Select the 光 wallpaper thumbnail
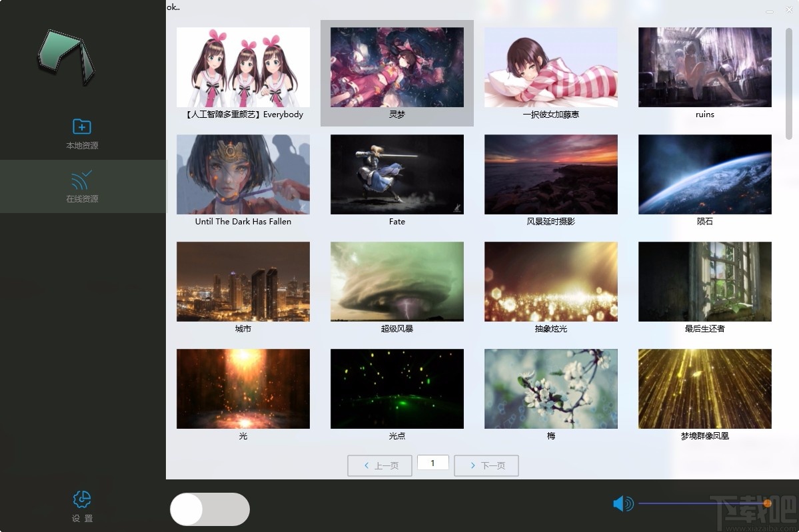799x532 pixels. 243,388
